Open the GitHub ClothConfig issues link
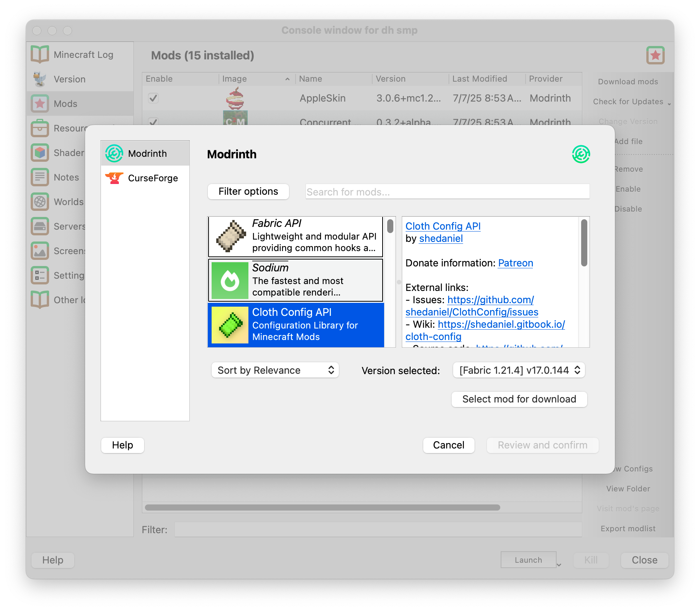This screenshot has height=611, width=700. pyautogui.click(x=472, y=306)
